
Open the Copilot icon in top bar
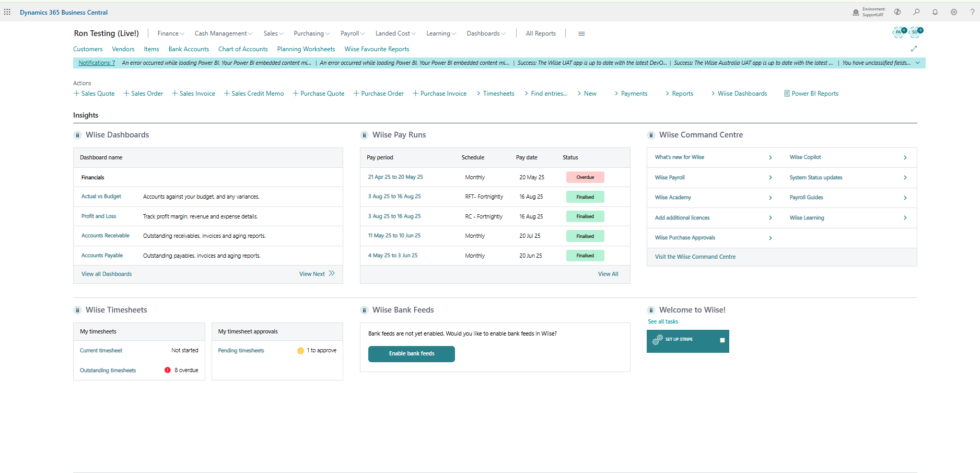click(897, 12)
